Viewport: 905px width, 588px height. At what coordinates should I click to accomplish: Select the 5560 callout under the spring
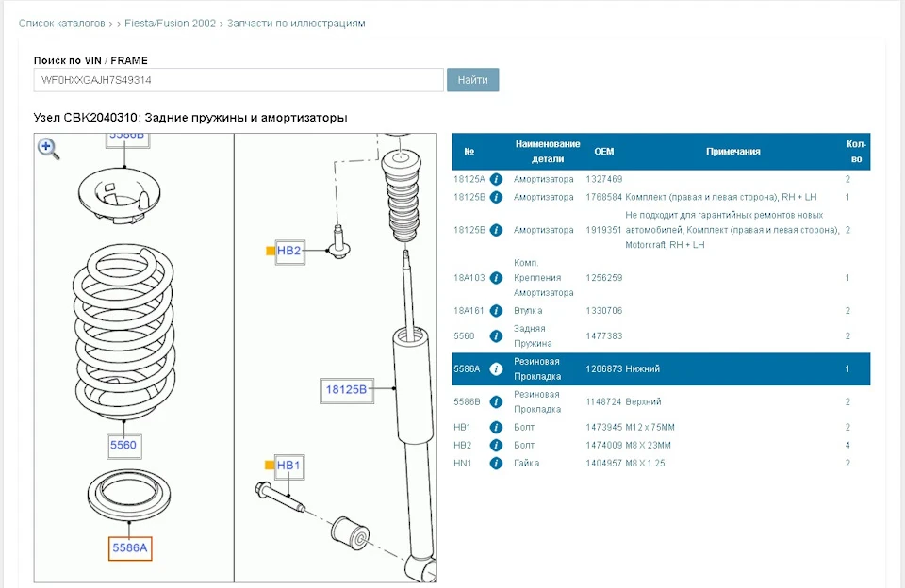click(123, 446)
